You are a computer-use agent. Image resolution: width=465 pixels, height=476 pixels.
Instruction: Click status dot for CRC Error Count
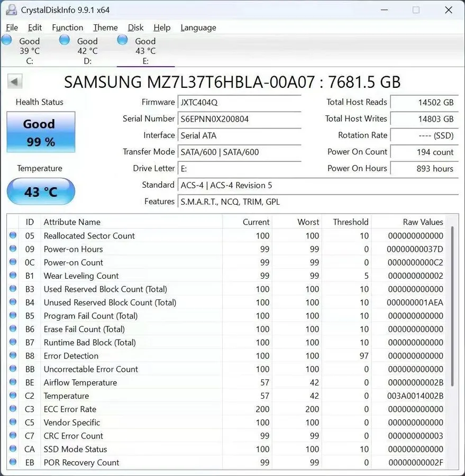tap(13, 436)
